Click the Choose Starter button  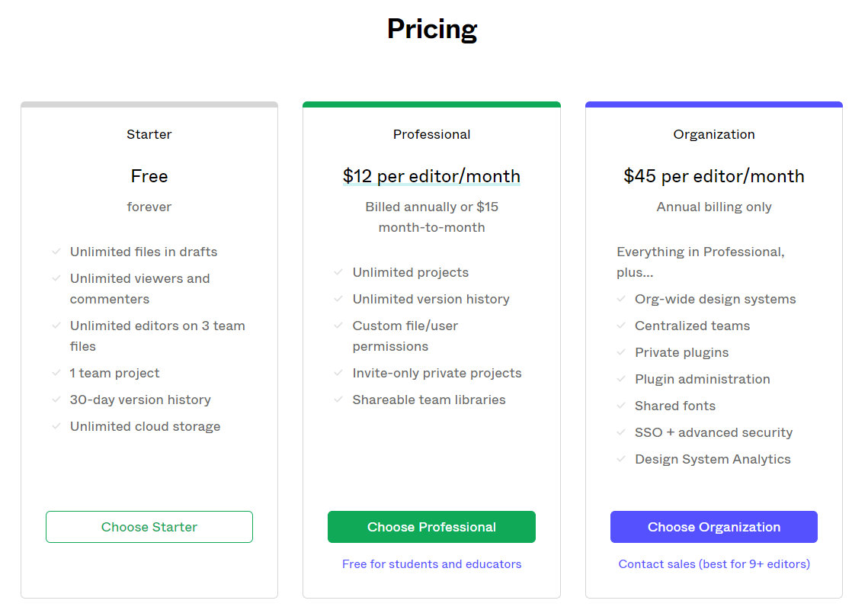149,527
